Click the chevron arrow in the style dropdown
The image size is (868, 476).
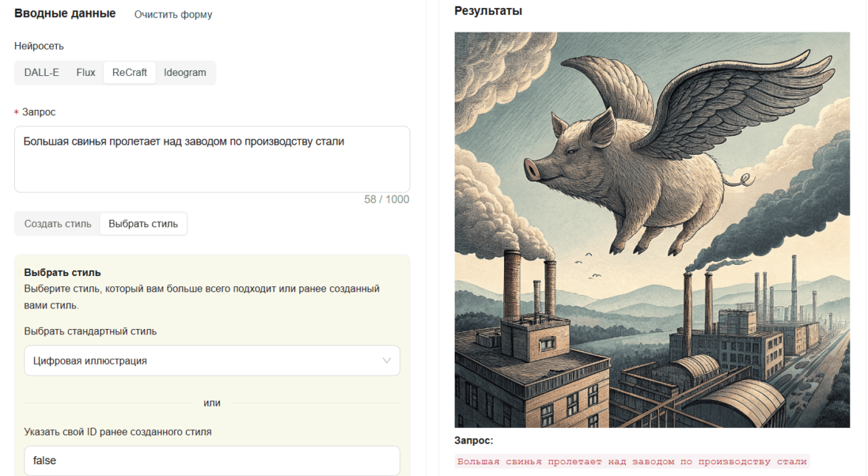pyautogui.click(x=387, y=361)
